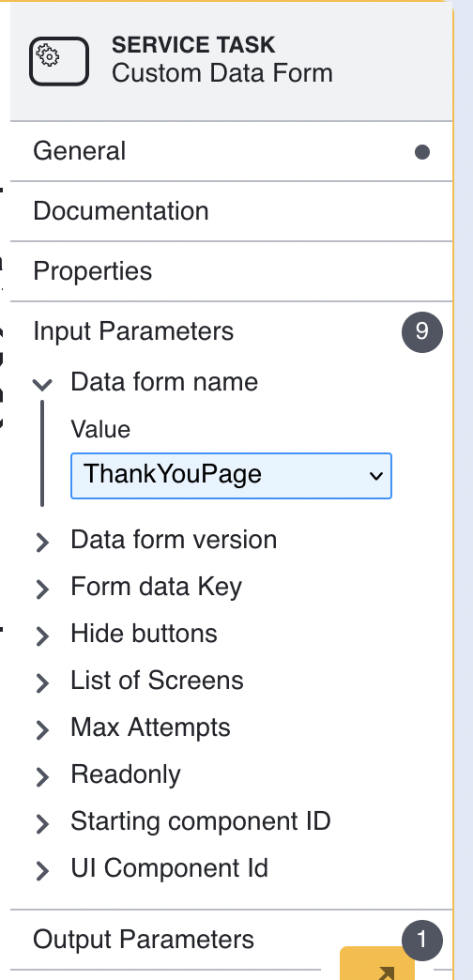Open the ThankYouPage value dropdown
The height and width of the screenshot is (980, 473).
coord(231,476)
